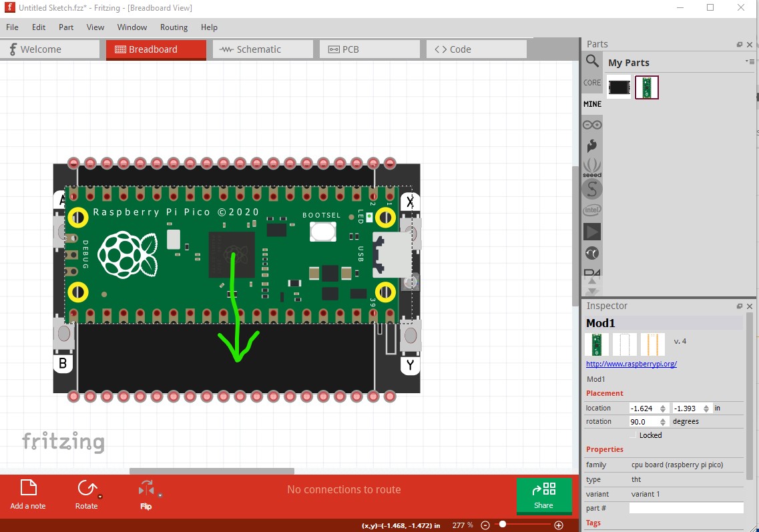Viewport: 759px width, 532px height.
Task: Click the canvas horizontal scrollbar
Action: coord(212,471)
